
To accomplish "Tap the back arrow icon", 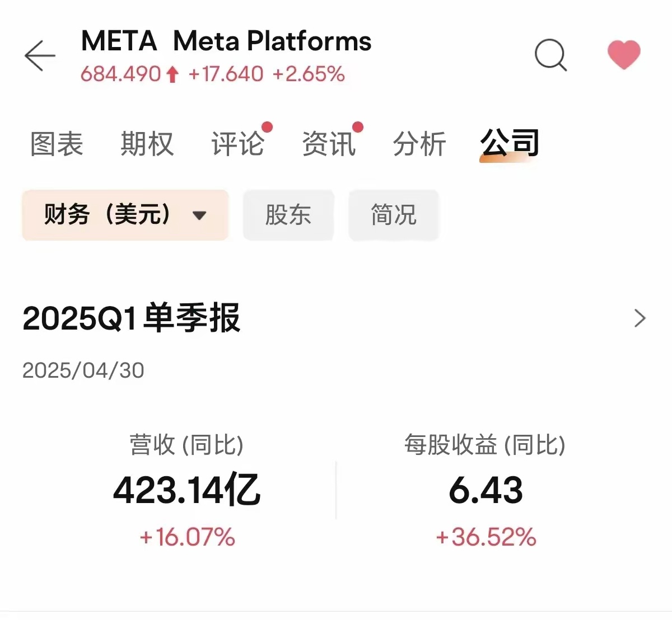I will [x=40, y=55].
